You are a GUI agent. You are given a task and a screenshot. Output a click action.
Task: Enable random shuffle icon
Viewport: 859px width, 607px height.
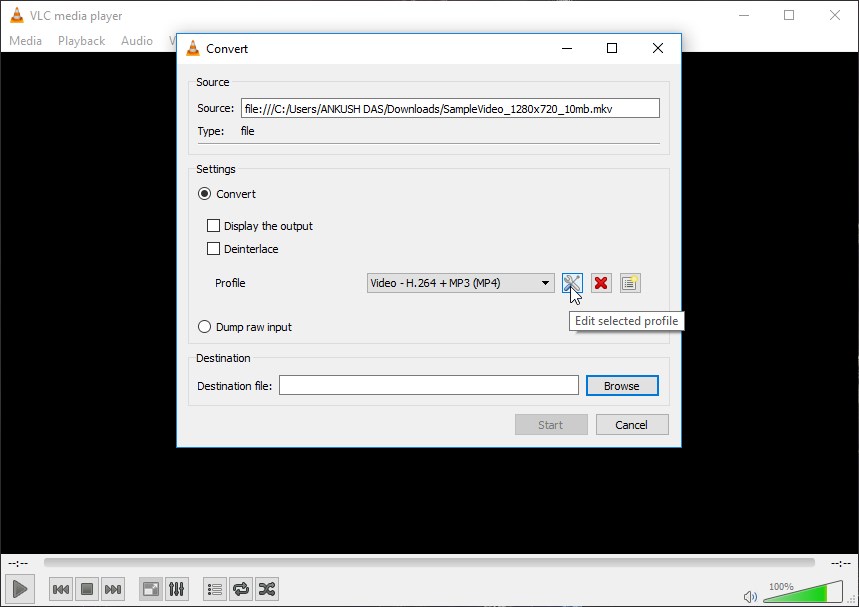click(267, 589)
